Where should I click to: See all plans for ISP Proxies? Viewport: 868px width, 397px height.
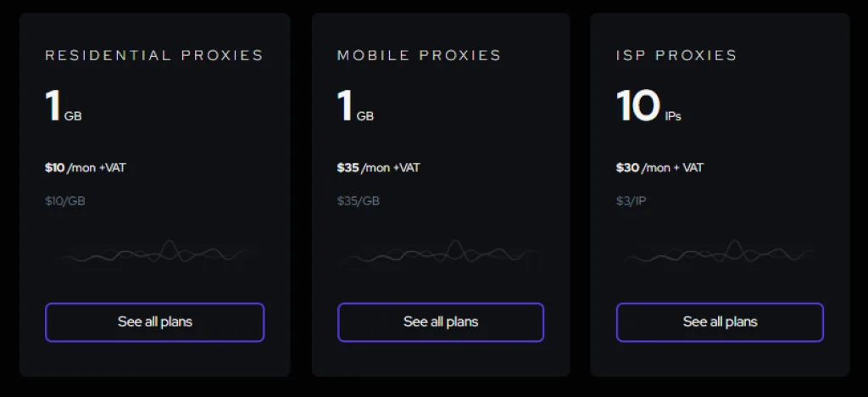pyautogui.click(x=720, y=322)
